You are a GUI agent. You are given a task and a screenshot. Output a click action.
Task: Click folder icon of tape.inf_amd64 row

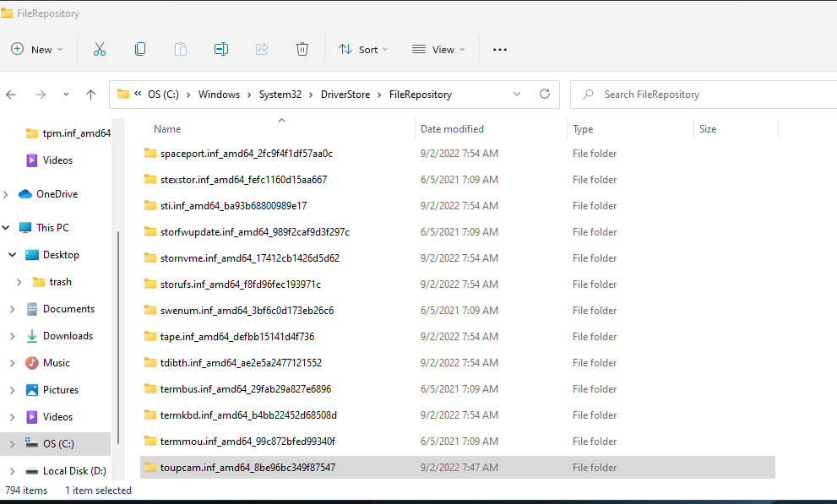tap(150, 337)
